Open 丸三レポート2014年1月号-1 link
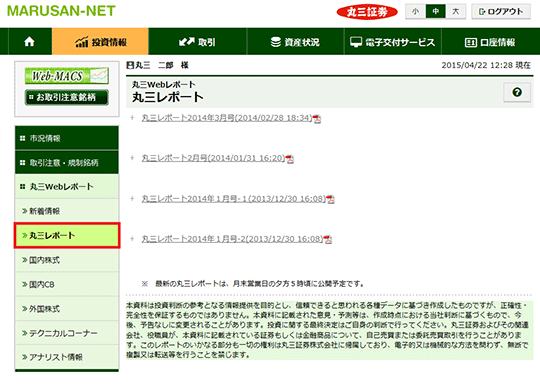The height and width of the screenshot is (386, 540). pos(234,199)
